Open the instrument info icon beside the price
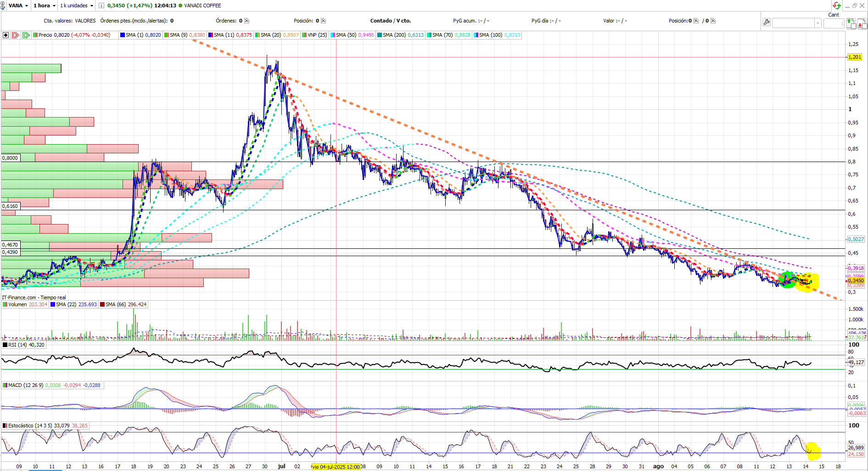868x471 pixels. [101, 6]
